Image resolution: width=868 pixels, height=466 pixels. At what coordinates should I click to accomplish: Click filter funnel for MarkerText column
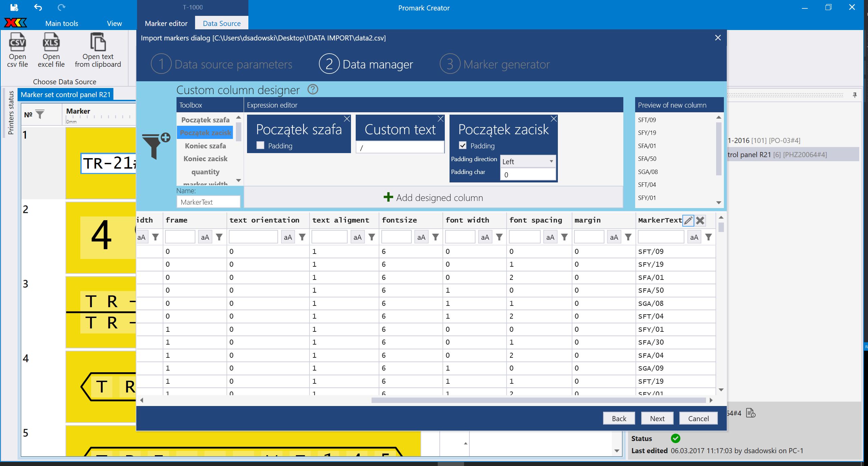point(709,237)
